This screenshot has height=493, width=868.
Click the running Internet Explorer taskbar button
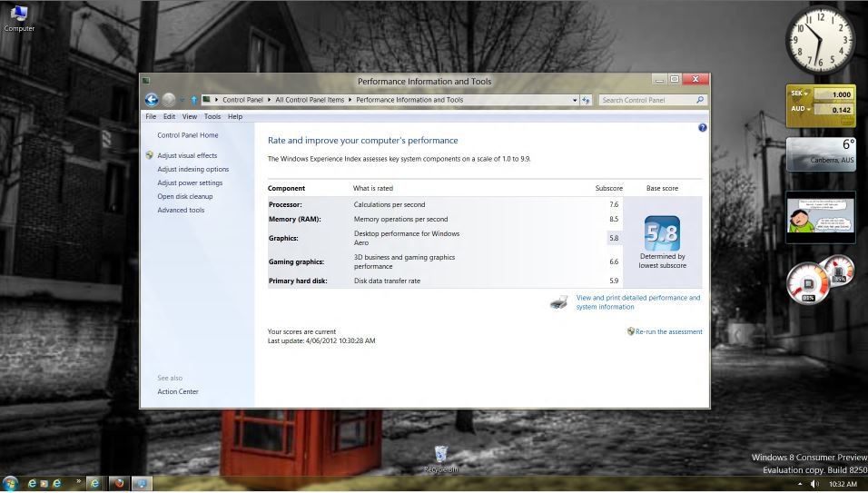[95, 484]
